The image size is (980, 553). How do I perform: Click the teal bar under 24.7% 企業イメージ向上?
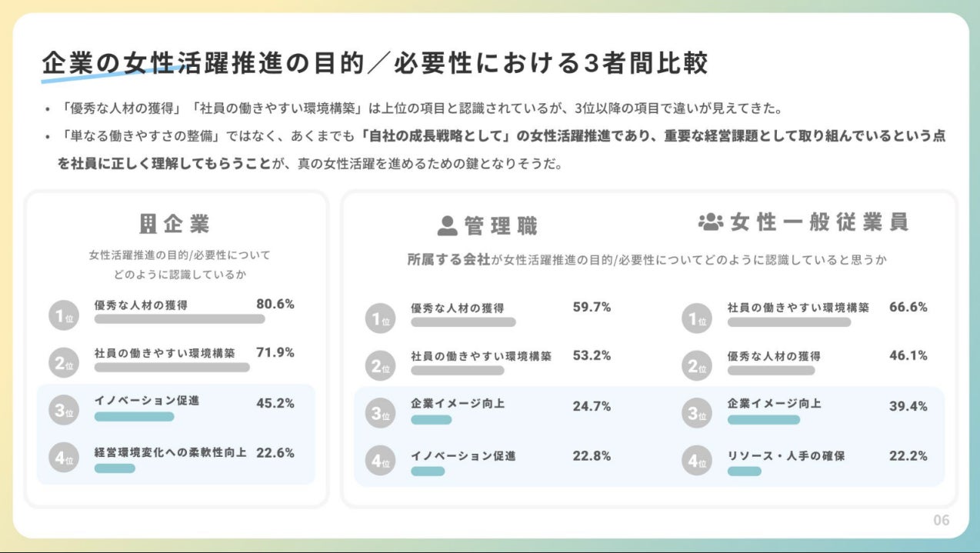pos(431,420)
